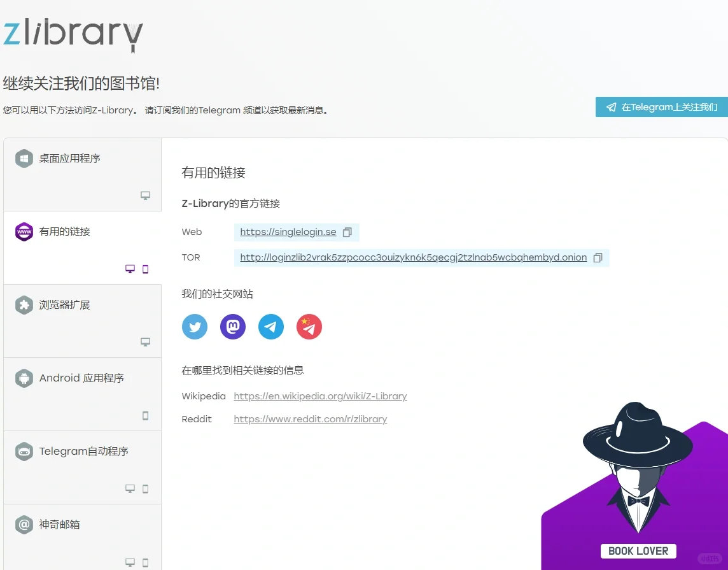Open the 浏览器扩展 tab
The width and height of the screenshot is (728, 570).
pyautogui.click(x=82, y=321)
